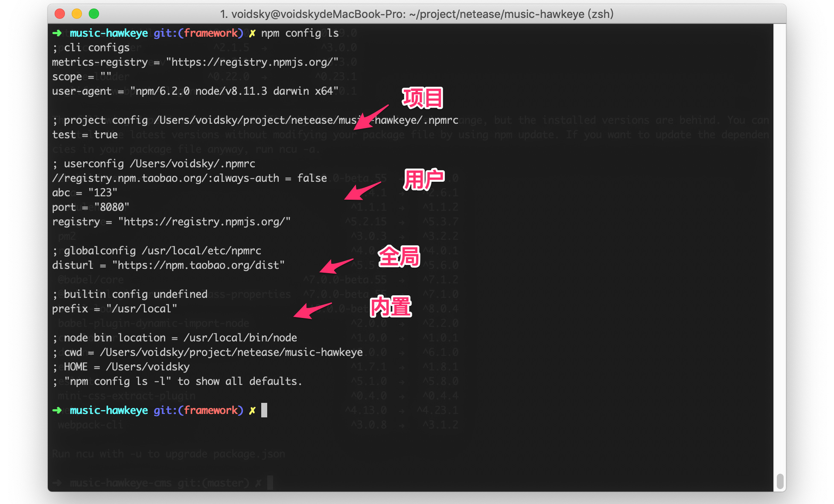Click the yellow minimize window button
834x504 pixels.
tap(77, 14)
